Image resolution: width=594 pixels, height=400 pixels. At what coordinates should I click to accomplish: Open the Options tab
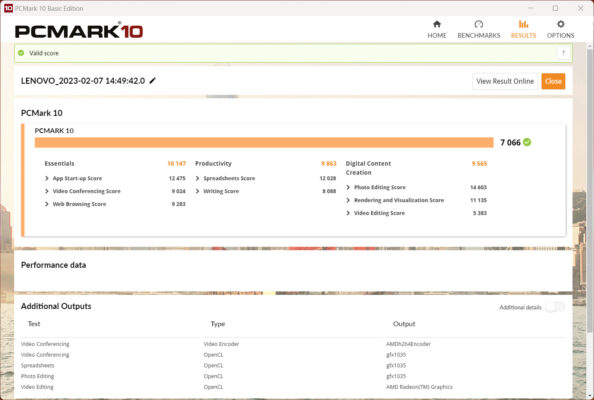(x=560, y=30)
